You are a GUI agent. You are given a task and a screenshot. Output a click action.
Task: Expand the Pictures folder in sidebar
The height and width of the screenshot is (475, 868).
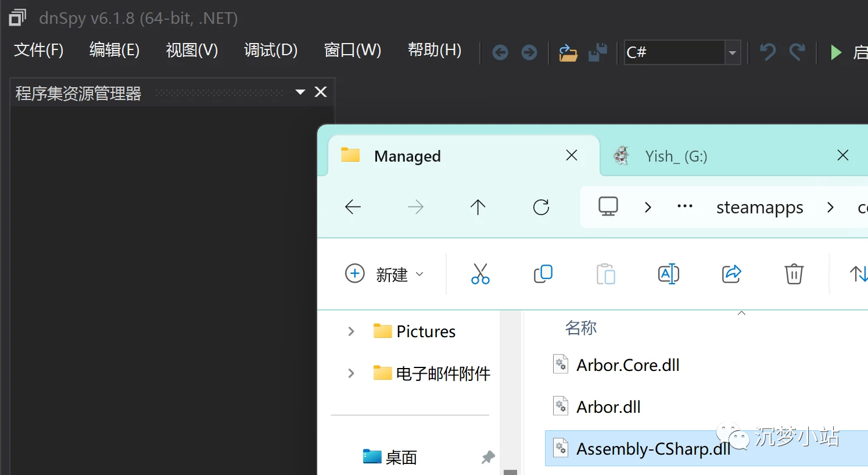[351, 331]
